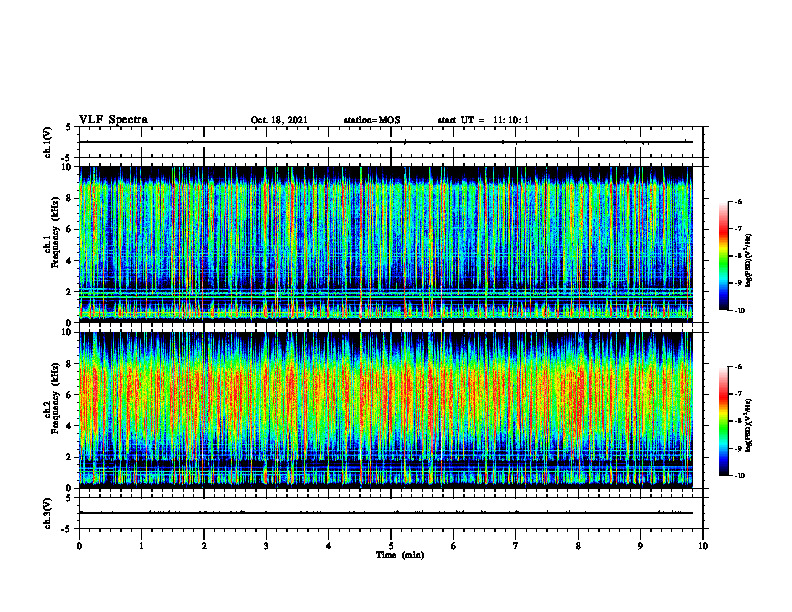Image resolution: width=792 pixels, height=612 pixels.
Task: Click the ch.3(V) waveform axis label
Action: (47, 513)
